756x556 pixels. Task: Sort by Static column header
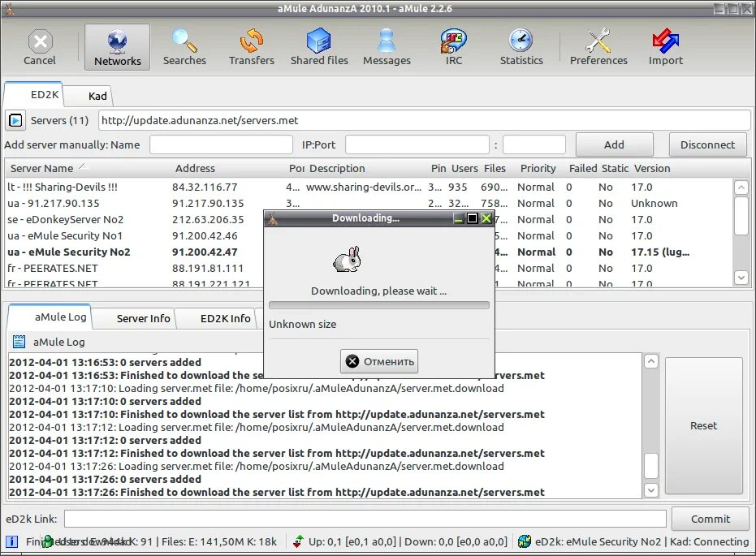click(615, 168)
